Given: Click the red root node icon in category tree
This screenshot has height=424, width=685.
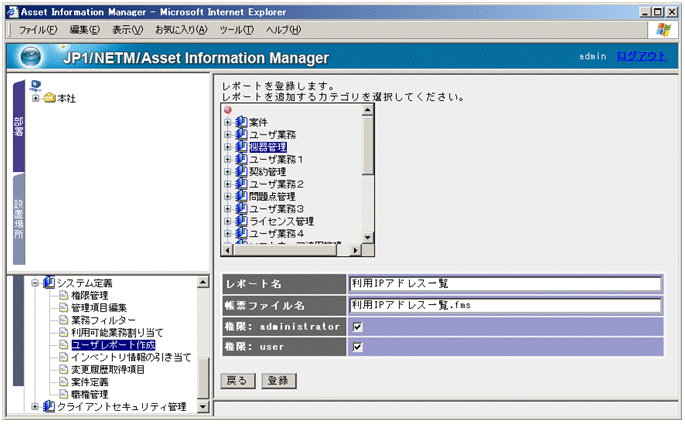Looking at the screenshot, I should coord(228,110).
